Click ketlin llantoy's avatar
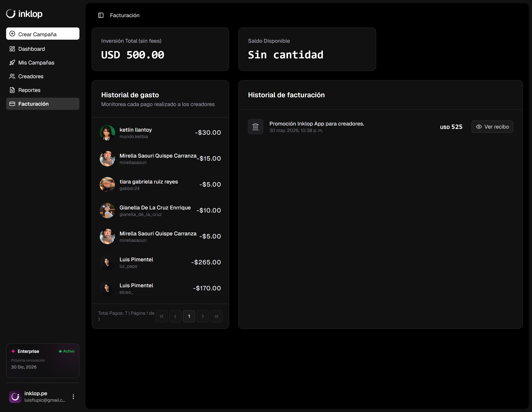Viewport: 532px width, 412px height. tap(107, 133)
